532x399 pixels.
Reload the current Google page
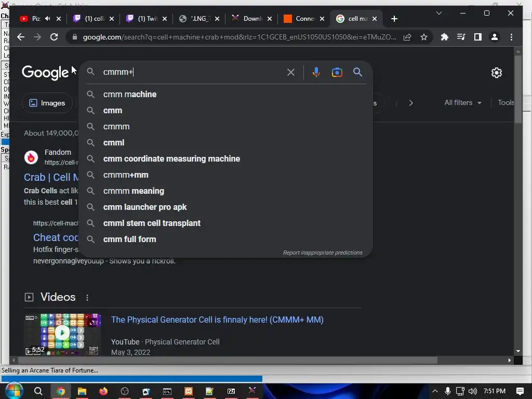54,37
